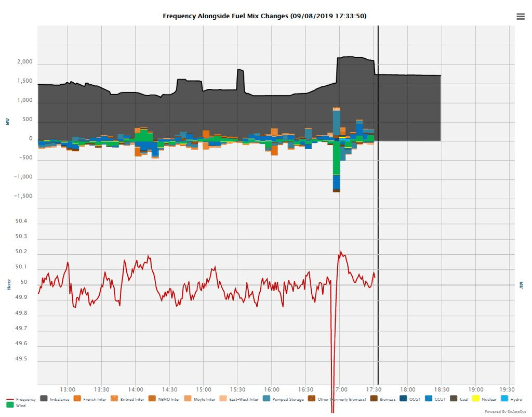
Task: Hide the Imbalance series via legend
Action: coord(59,399)
